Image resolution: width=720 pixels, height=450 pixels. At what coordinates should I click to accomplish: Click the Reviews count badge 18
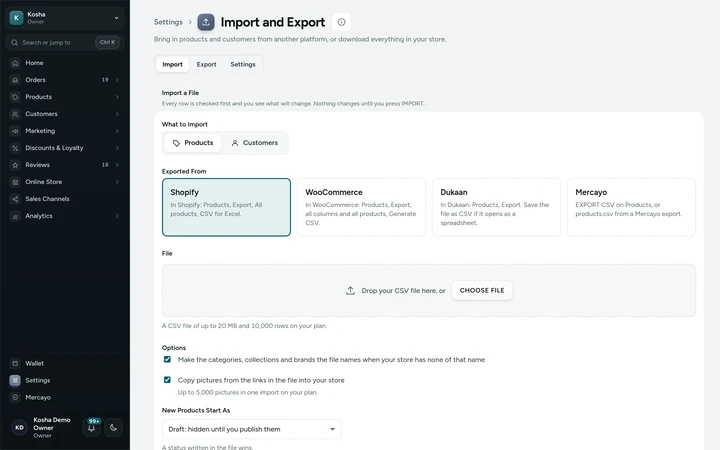pos(105,165)
